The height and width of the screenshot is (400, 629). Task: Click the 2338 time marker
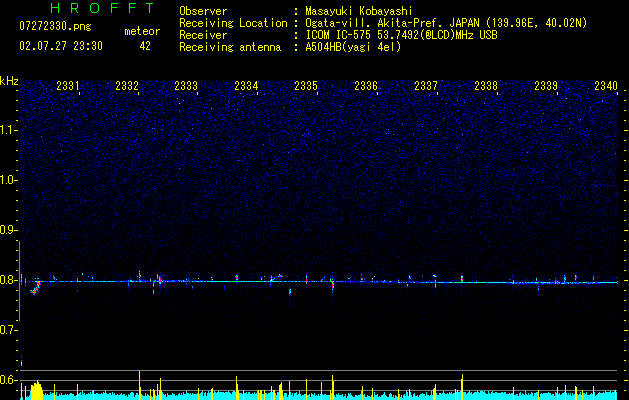[486, 85]
